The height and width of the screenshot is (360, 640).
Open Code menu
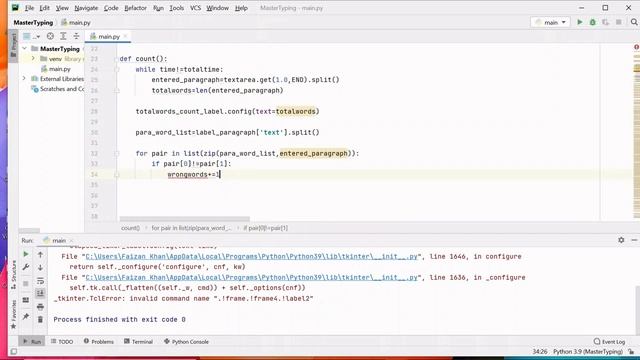(111, 8)
